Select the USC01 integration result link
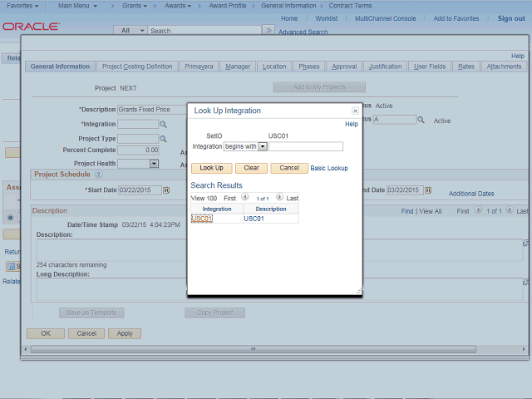 point(202,219)
